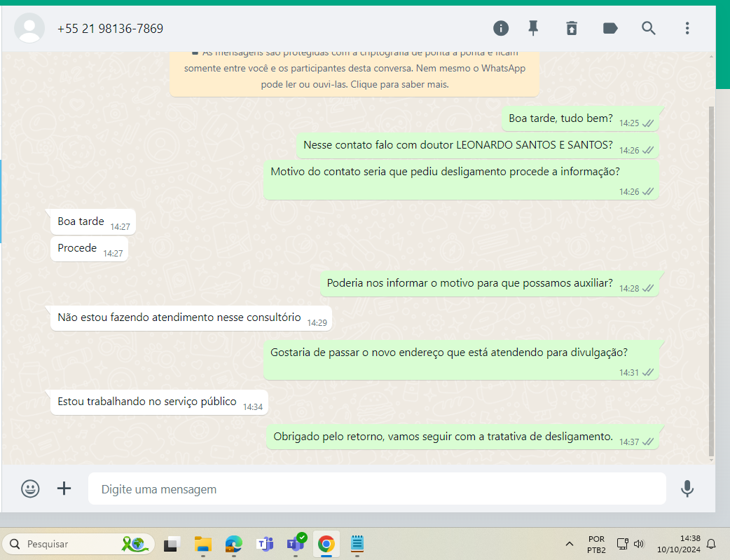The image size is (730, 560).
Task: Open the emoji picker smiley icon
Action: coord(30,489)
